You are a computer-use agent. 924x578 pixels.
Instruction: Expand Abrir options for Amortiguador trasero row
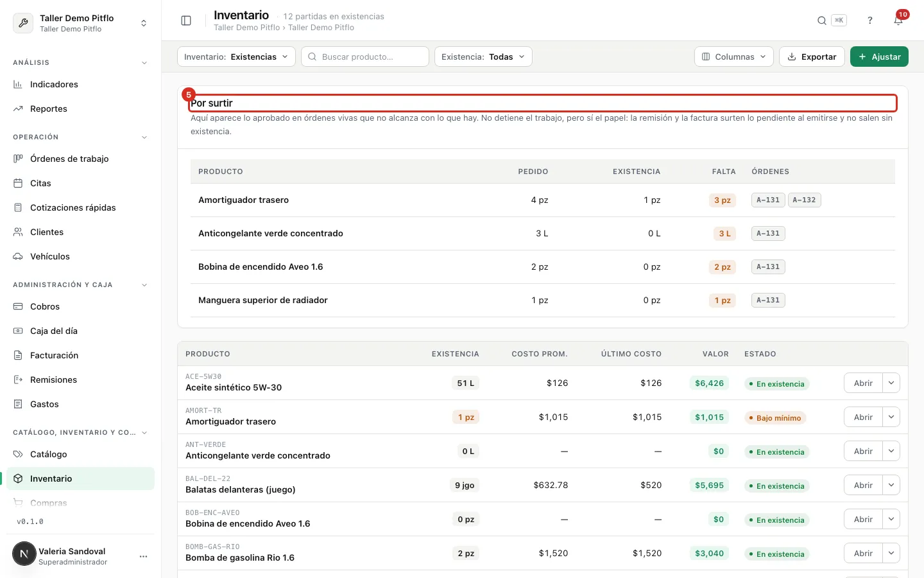click(x=891, y=417)
